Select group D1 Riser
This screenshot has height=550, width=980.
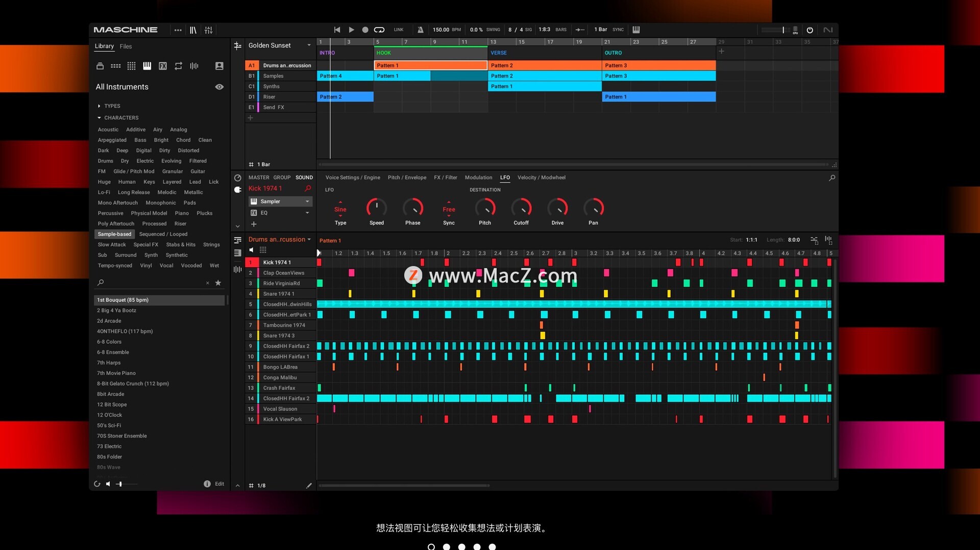click(x=281, y=97)
